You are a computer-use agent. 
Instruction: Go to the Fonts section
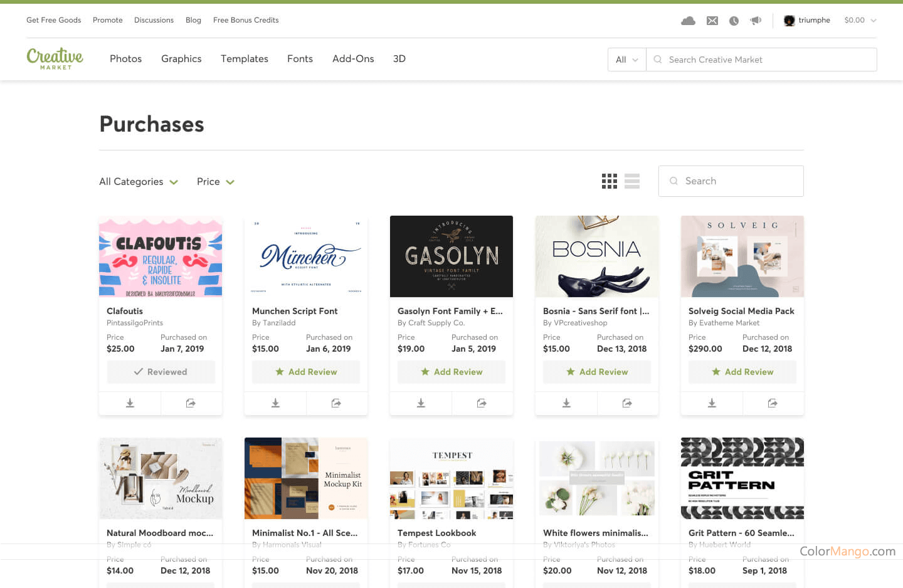[x=300, y=59]
